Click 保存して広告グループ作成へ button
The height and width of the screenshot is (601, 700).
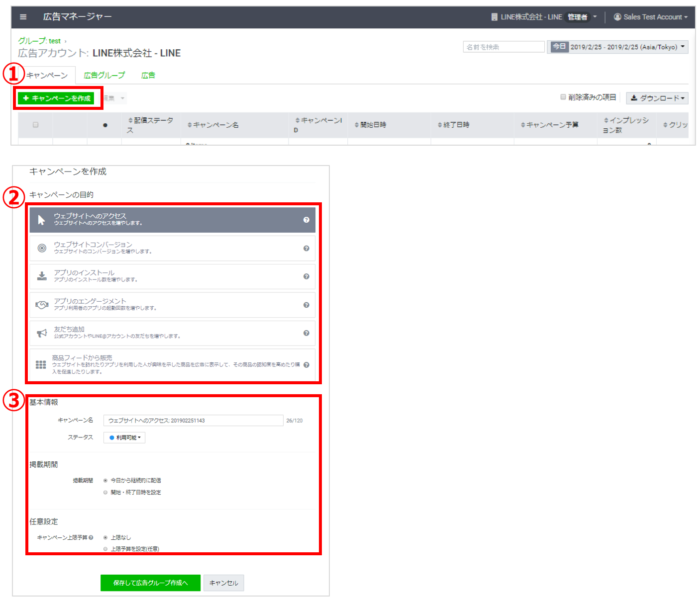[x=150, y=583]
